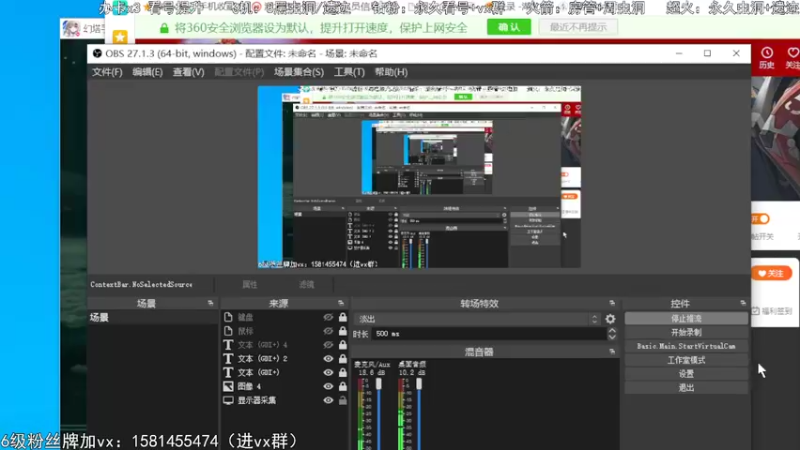Open transition properties gear icon
This screenshot has height=450, width=800.
tap(610, 319)
